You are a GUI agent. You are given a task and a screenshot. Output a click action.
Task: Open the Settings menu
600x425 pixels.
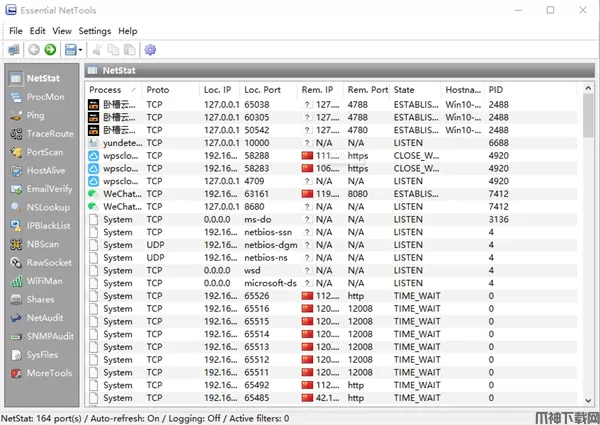click(95, 31)
